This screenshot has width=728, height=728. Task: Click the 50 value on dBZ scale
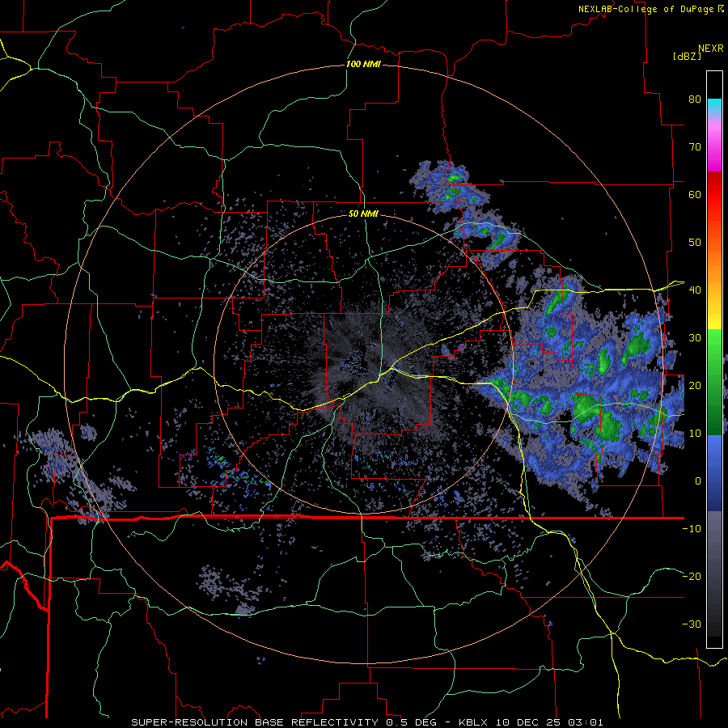point(695,243)
